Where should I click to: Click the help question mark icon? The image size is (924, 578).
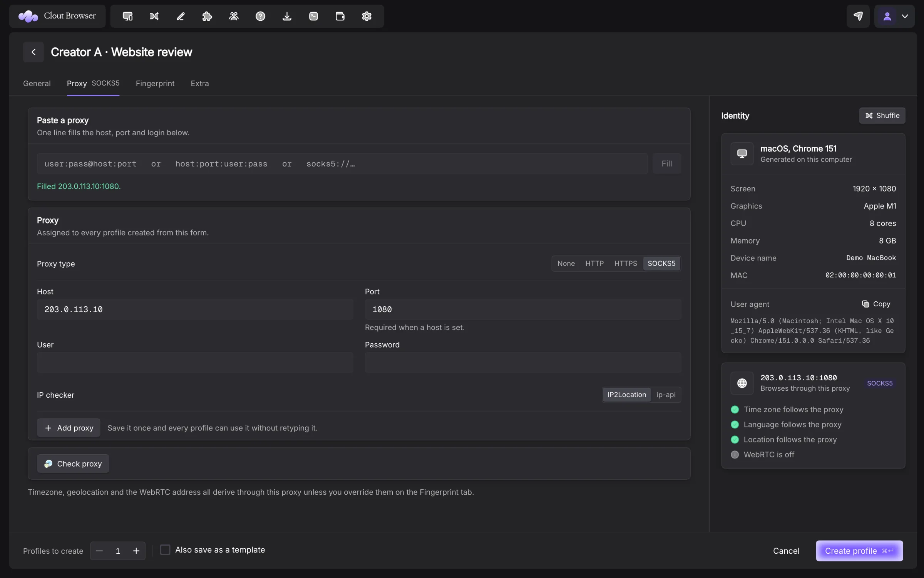(x=260, y=16)
